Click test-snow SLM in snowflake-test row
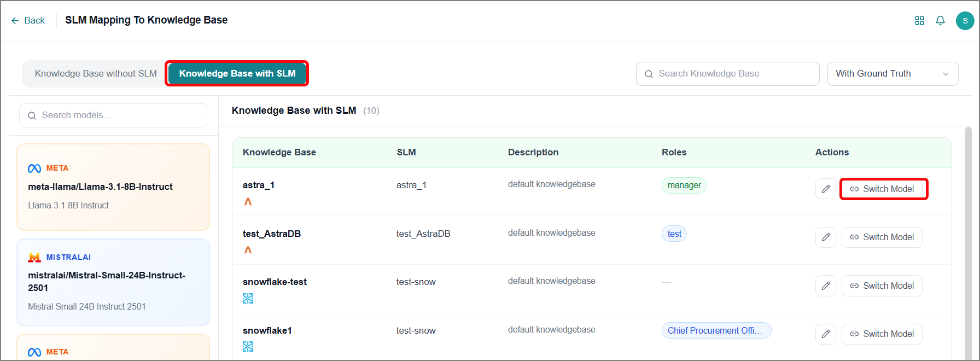980x361 pixels. [416, 282]
